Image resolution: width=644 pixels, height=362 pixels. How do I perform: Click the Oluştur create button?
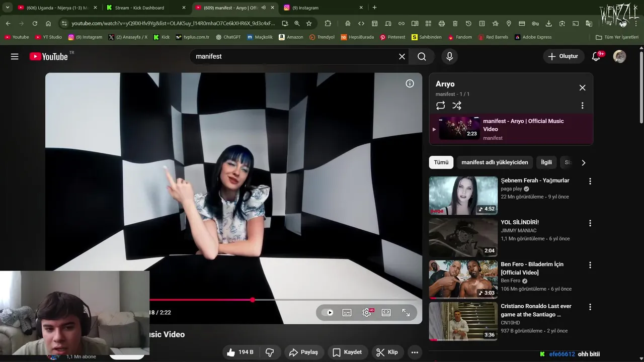(x=563, y=56)
